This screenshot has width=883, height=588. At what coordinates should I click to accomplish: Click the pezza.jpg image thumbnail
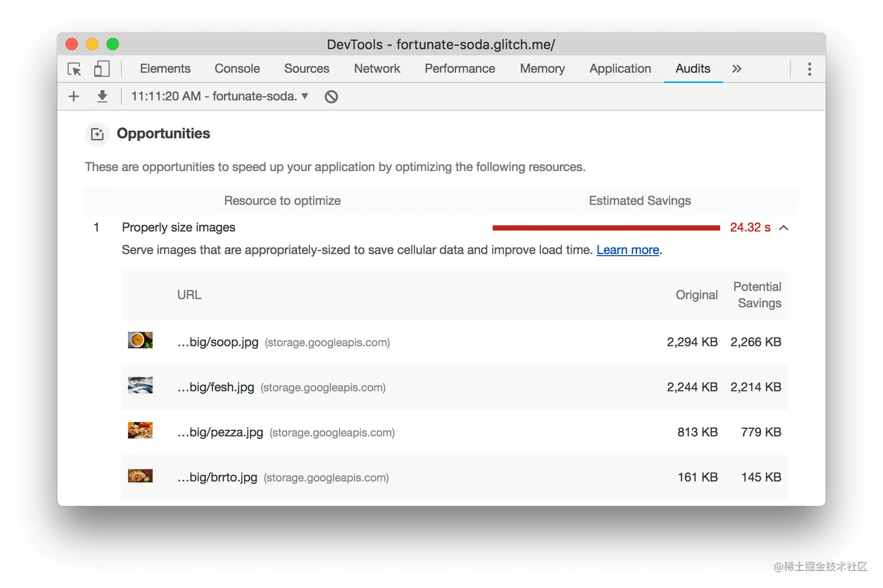click(140, 430)
